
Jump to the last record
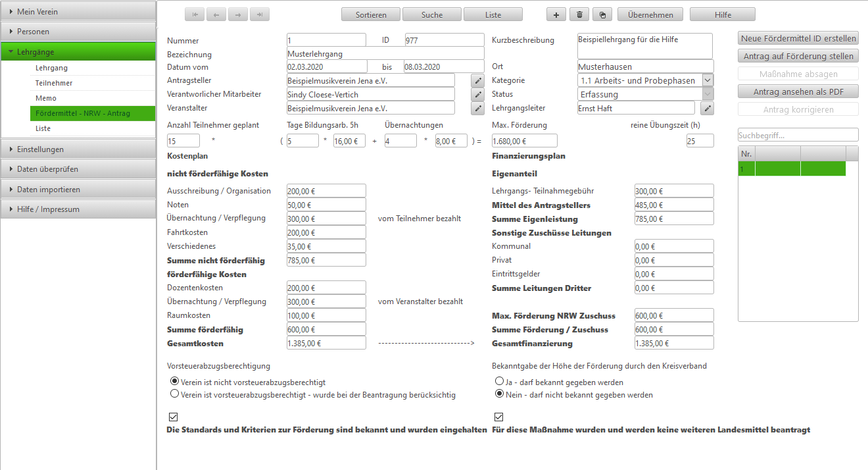[260, 14]
